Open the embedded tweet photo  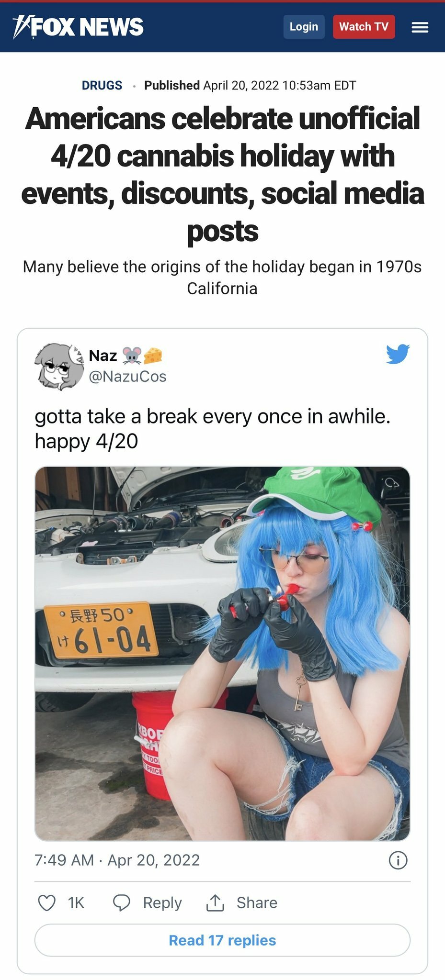coord(222,654)
